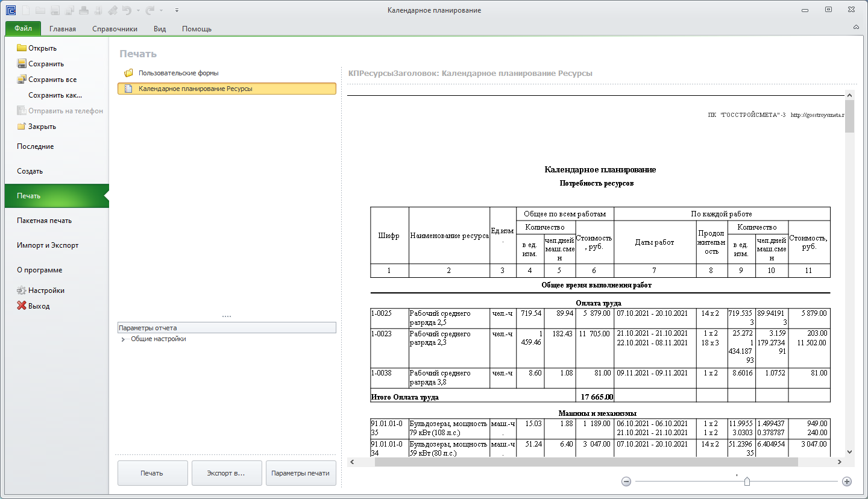Click the Undo arrow icon in quick access toolbar
The image size is (868, 499).
click(127, 10)
